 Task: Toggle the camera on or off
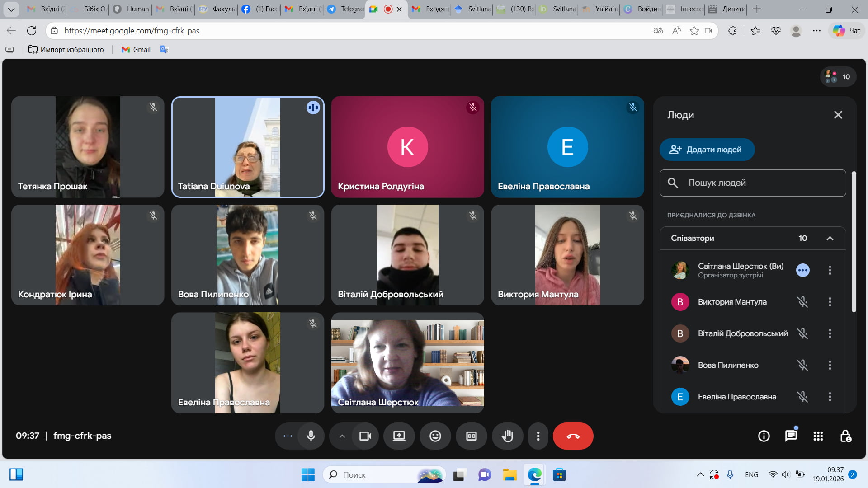(365, 436)
